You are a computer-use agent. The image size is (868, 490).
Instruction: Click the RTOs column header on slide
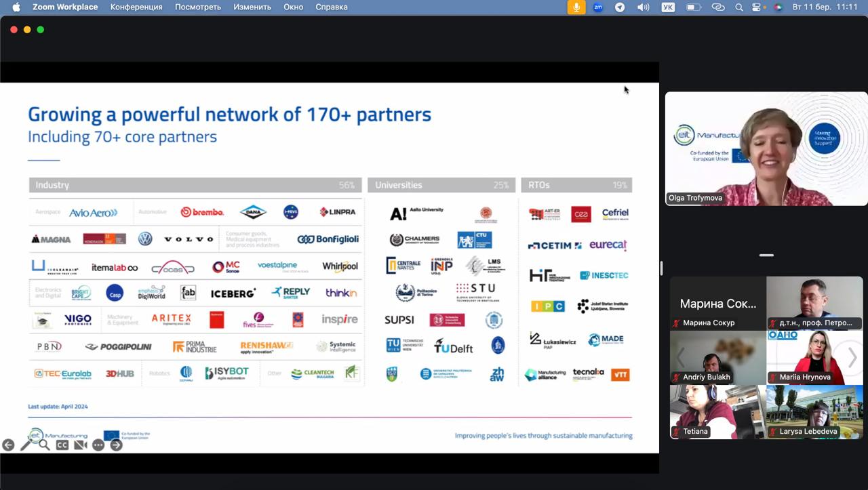point(576,185)
